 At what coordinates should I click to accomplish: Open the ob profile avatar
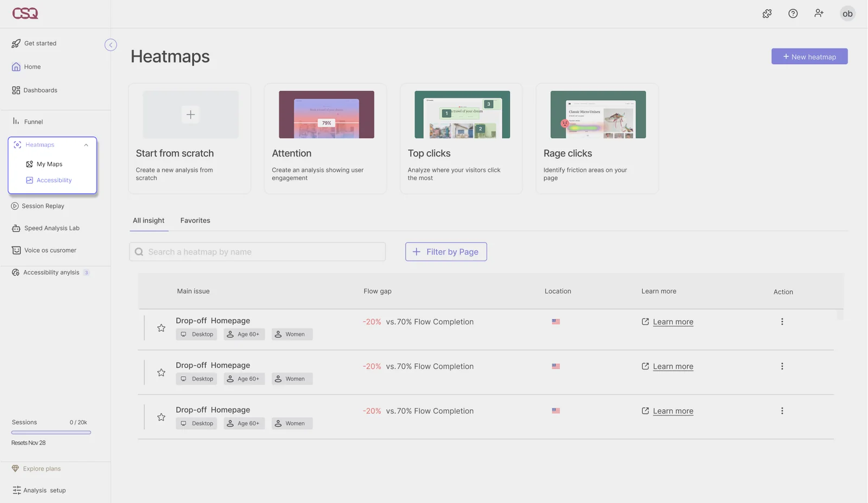[x=847, y=14]
